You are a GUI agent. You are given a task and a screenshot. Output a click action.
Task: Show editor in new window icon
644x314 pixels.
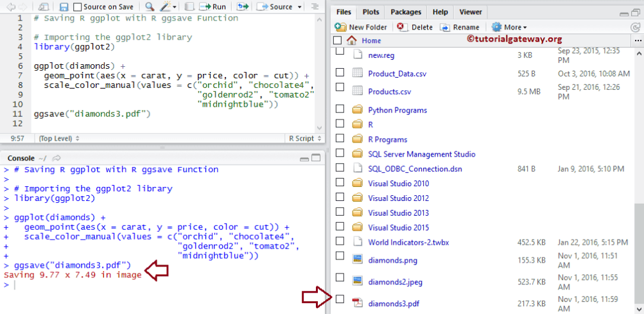pyautogui.click(x=44, y=6)
